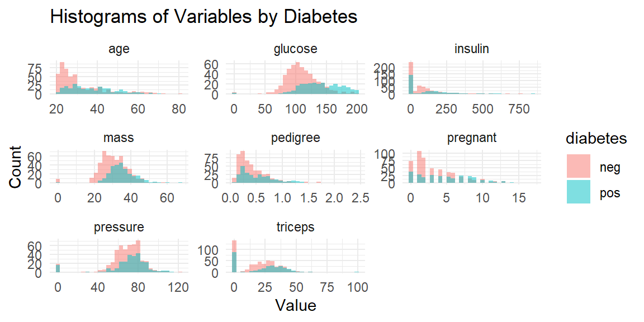Click the "Count" y-axis label

[16, 167]
